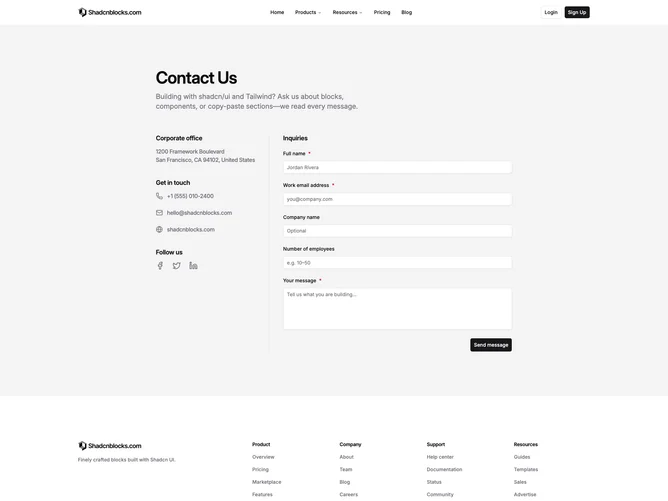
Task: Click the San Francisco, CA 94102 address line
Action: coord(205,160)
